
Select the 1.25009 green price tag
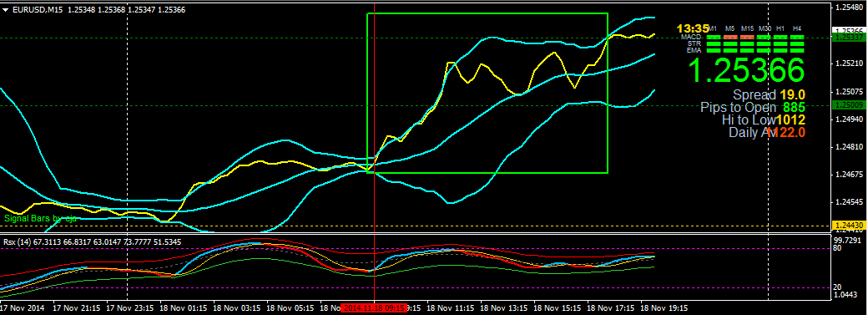tap(847, 104)
